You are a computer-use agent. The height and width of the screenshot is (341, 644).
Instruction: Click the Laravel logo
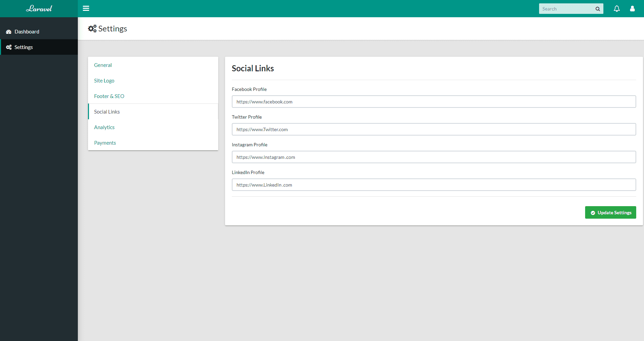39,8
